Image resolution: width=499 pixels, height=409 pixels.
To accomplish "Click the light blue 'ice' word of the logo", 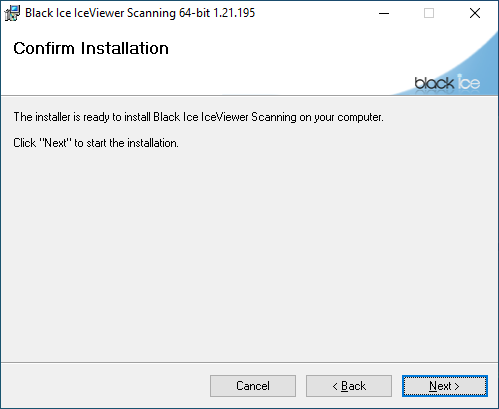I will [x=468, y=82].
